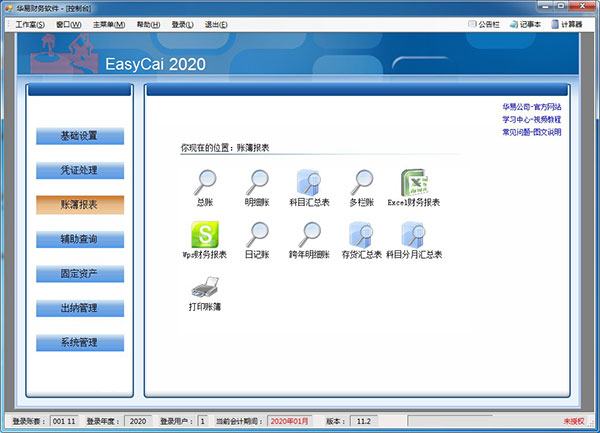600x433 pixels.
Task: Open the 科目分月汇总表 icon
Action: [x=414, y=235]
